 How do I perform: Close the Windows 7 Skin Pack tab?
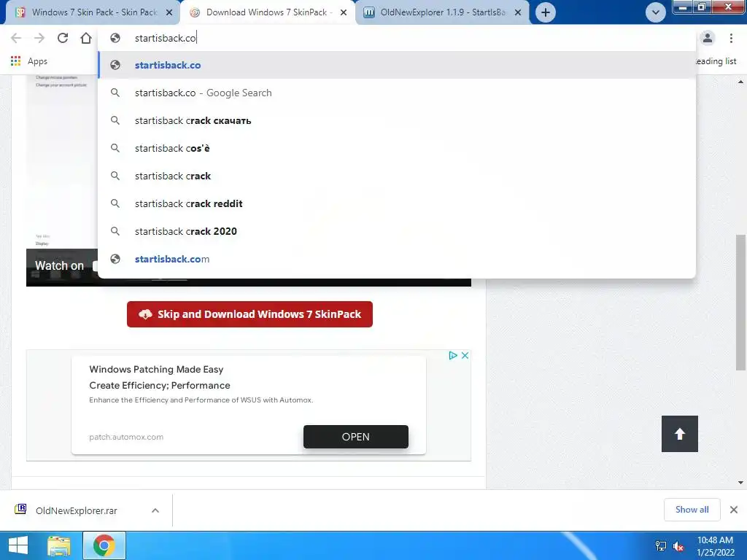coord(169,12)
